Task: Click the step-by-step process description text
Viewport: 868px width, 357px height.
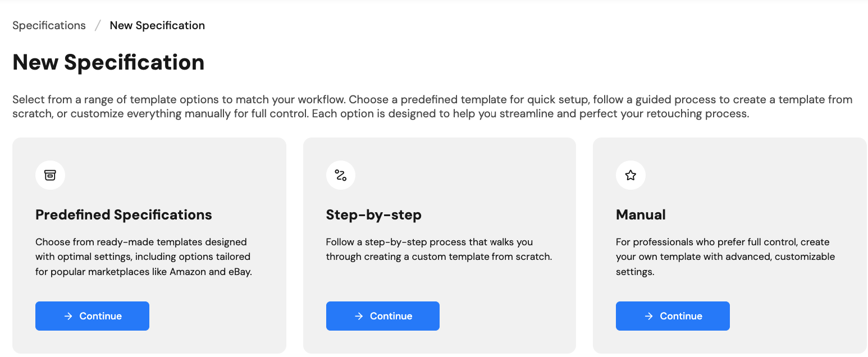Action: click(x=438, y=250)
